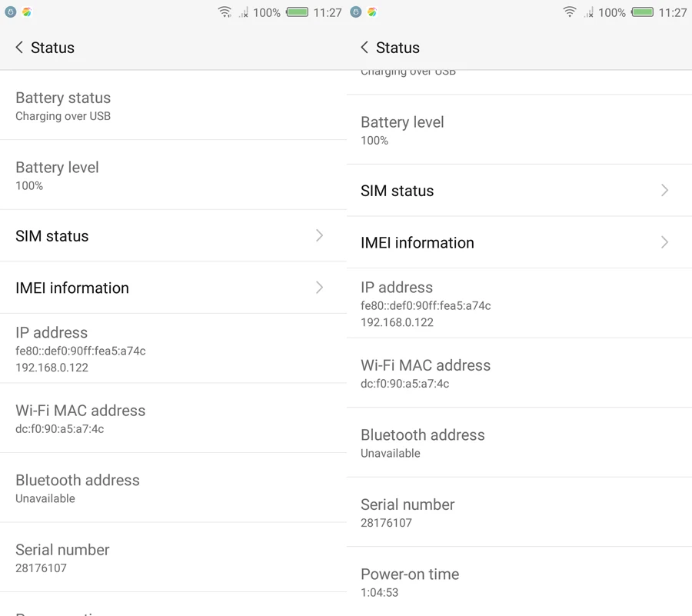Tap the green battery icon in the left status bar
This screenshot has width=692, height=616.
pyautogui.click(x=297, y=12)
